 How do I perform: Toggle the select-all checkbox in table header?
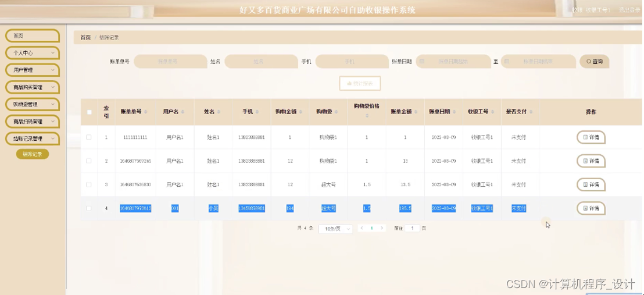coord(89,112)
